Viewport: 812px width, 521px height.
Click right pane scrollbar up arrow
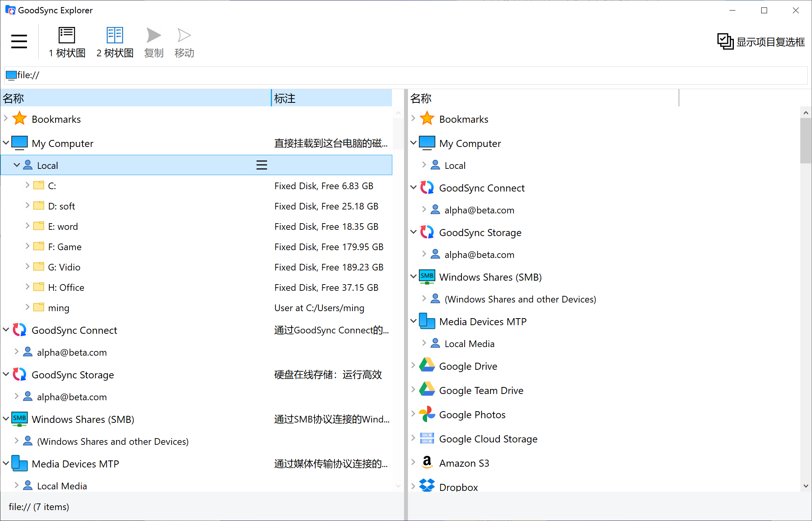806,113
